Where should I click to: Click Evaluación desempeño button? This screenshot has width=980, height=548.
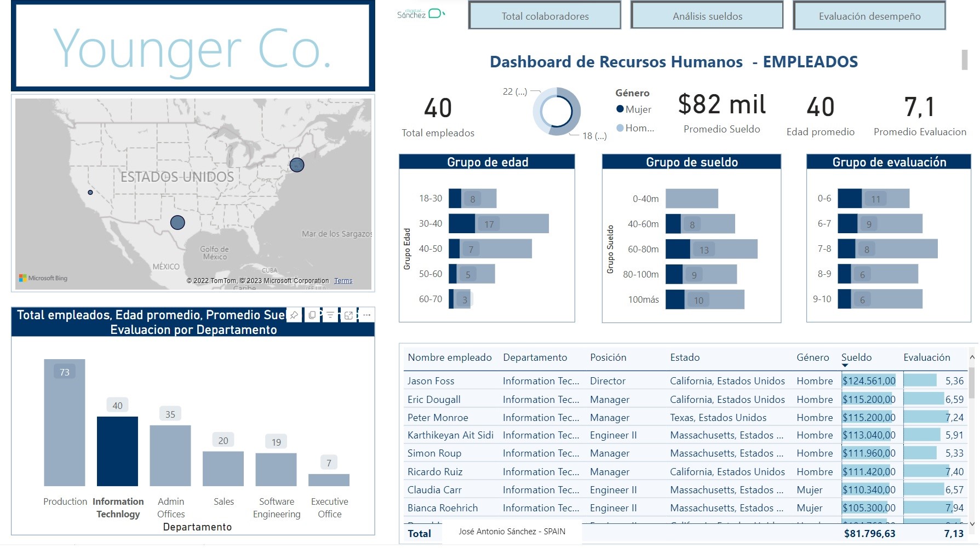click(869, 16)
